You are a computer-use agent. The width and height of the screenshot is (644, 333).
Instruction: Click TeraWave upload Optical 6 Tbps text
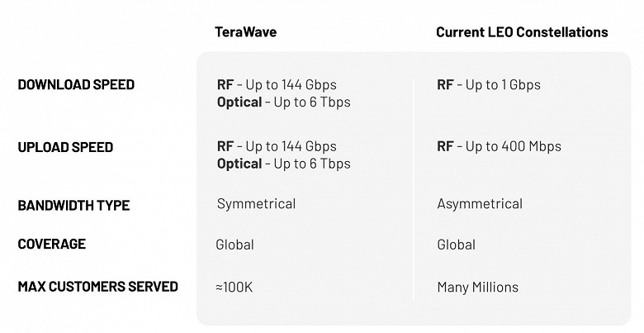[x=284, y=164]
